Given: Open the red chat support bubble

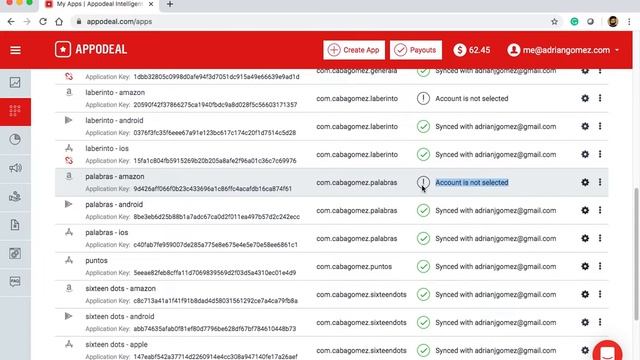Looking at the screenshot, I should (607, 352).
